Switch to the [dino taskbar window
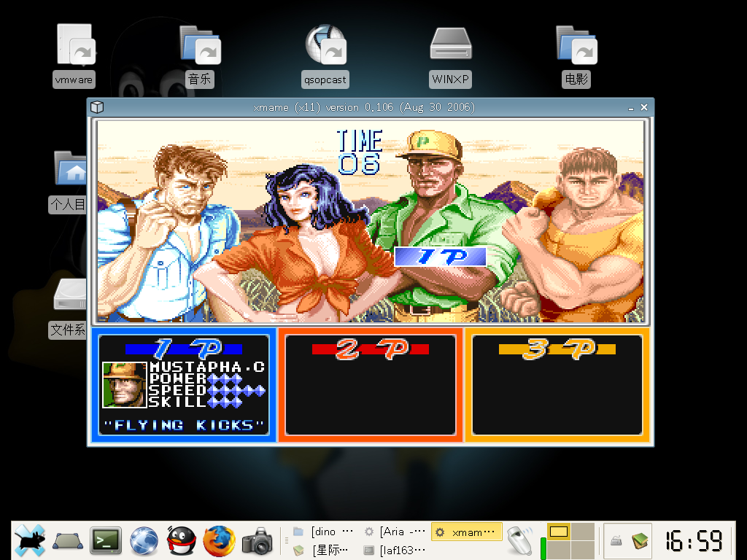This screenshot has height=560, width=747. click(323, 532)
